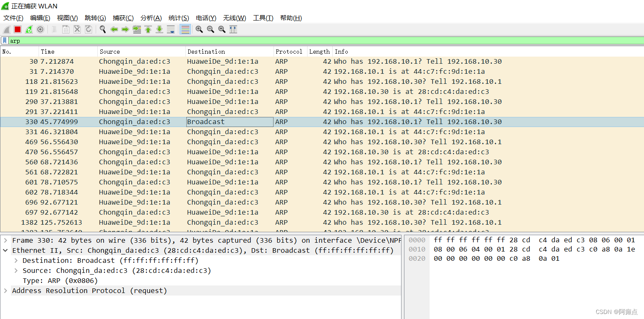Jump to the first packet
Image resolution: width=644 pixels, height=319 pixels.
148,29
